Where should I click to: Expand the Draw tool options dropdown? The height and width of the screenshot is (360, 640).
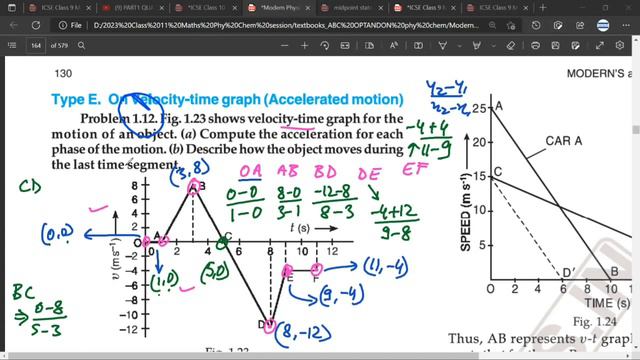[460, 45]
